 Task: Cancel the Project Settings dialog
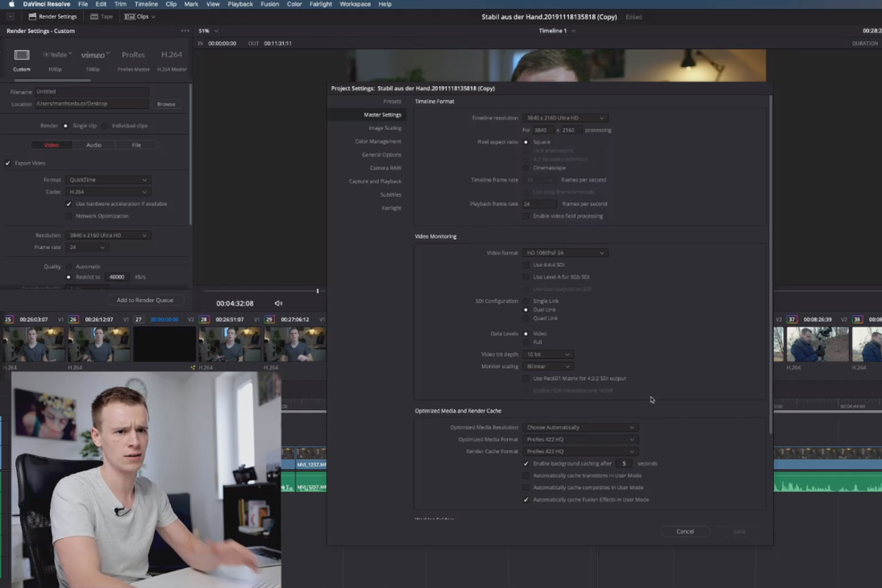click(685, 531)
